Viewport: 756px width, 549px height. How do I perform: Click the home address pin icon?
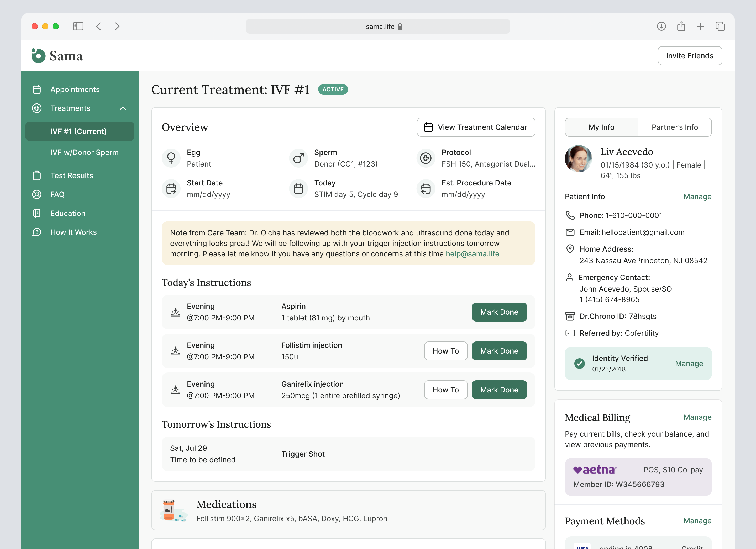tap(570, 249)
